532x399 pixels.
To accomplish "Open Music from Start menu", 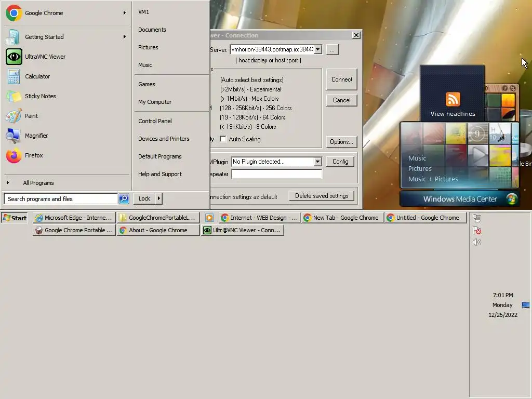I will (x=145, y=65).
